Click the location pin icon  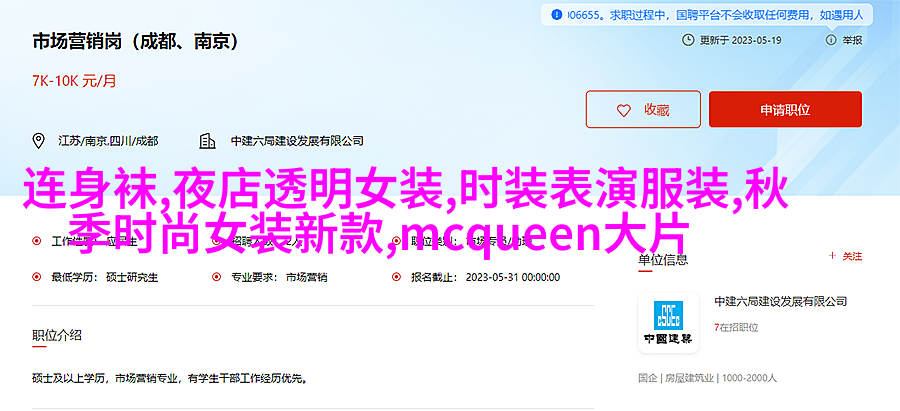click(39, 141)
